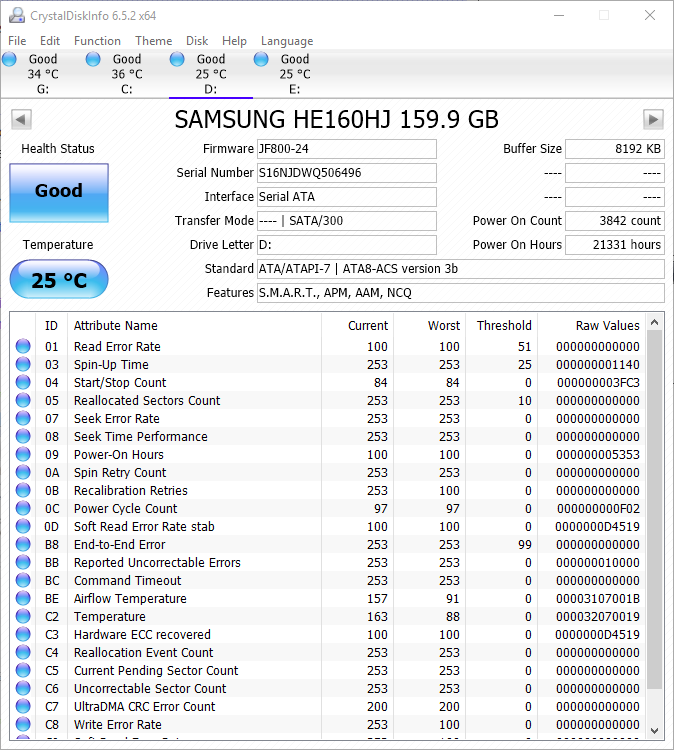
Task: Select the C: drive tab
Action: click(x=127, y=74)
